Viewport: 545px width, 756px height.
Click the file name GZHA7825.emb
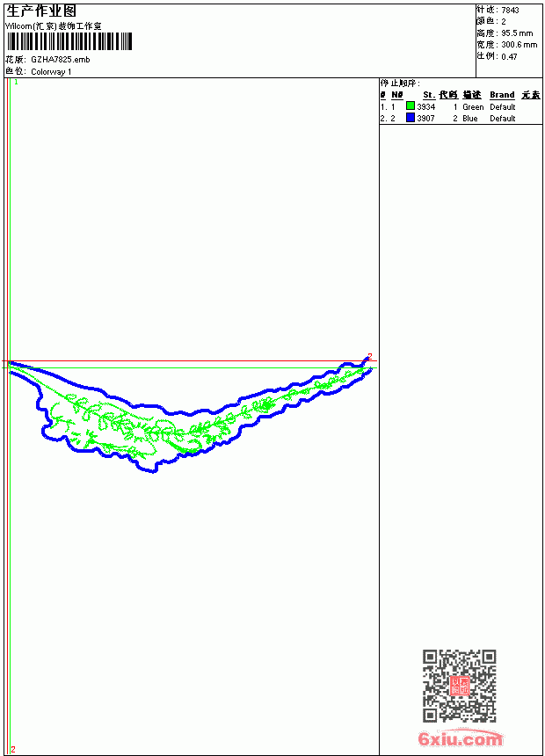(x=61, y=60)
